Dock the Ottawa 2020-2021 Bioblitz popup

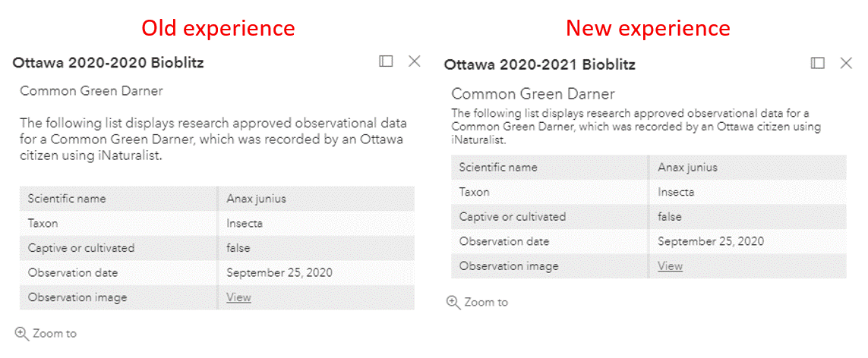point(818,63)
